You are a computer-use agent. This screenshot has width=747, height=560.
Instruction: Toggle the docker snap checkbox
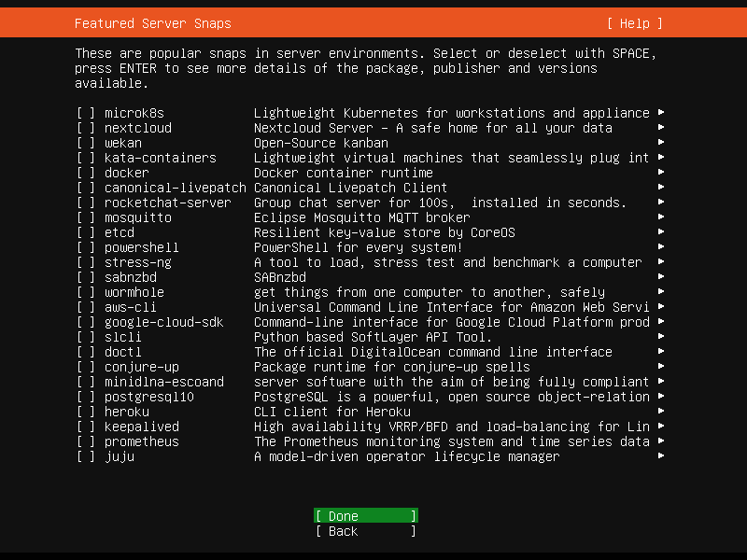[x=86, y=173]
